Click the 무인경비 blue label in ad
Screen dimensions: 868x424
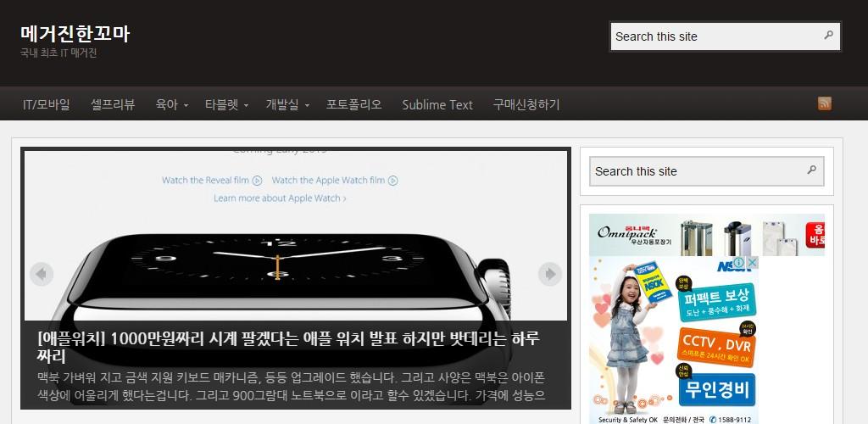coord(716,388)
